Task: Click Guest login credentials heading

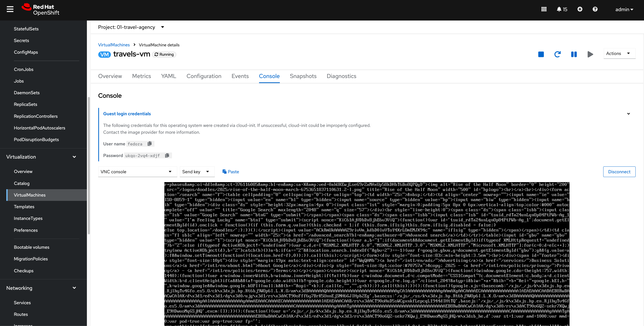Action: tap(127, 114)
